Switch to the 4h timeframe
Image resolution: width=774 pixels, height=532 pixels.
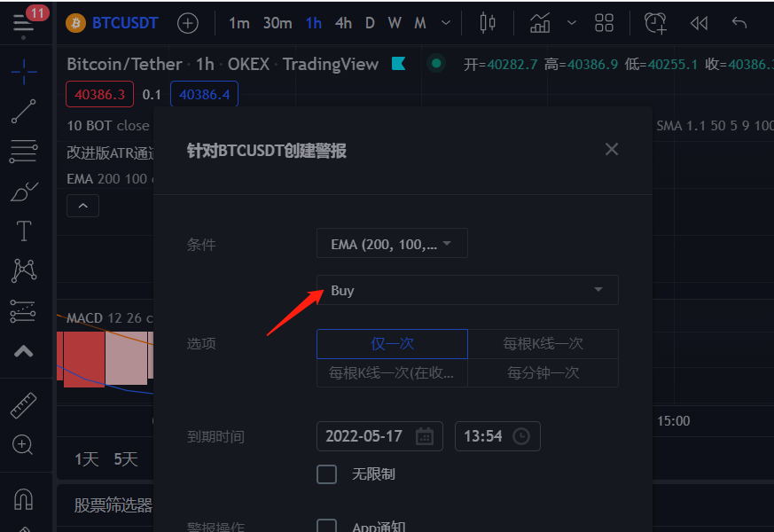343,23
